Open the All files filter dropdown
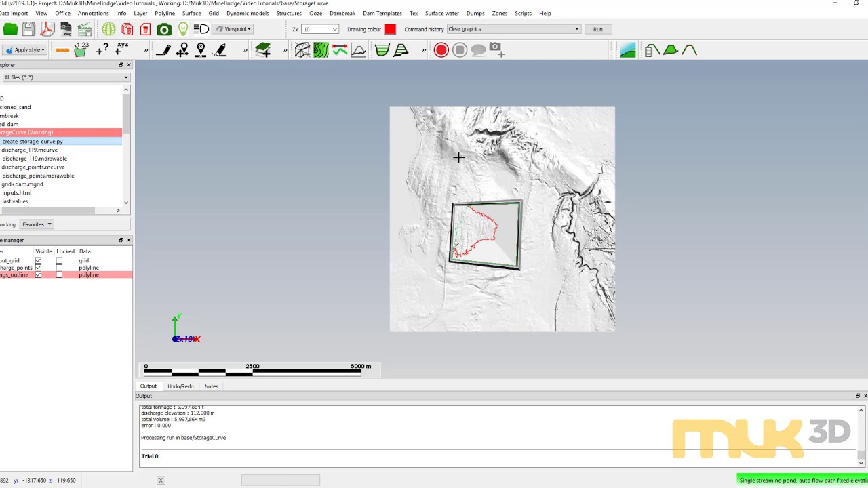The width and height of the screenshot is (868, 488). 65,77
